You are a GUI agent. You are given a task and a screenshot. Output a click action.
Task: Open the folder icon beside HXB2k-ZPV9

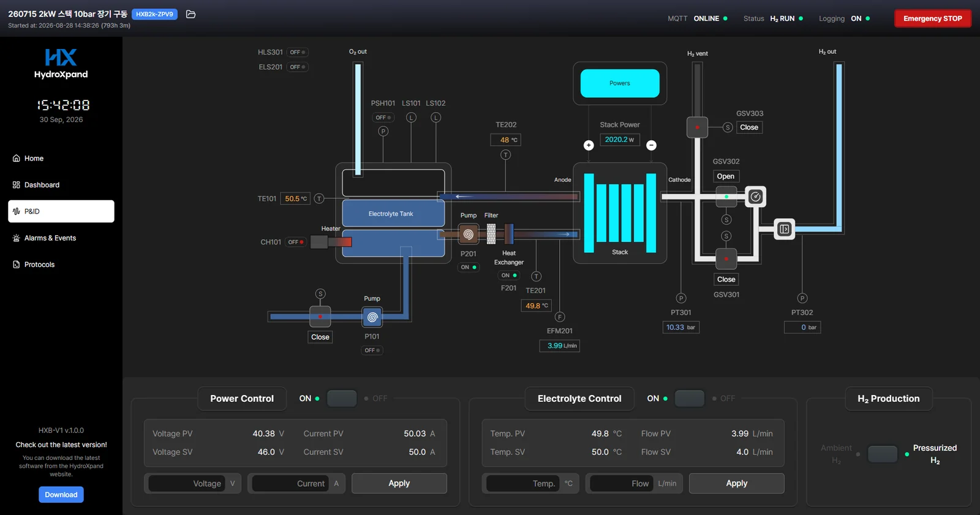tap(190, 14)
